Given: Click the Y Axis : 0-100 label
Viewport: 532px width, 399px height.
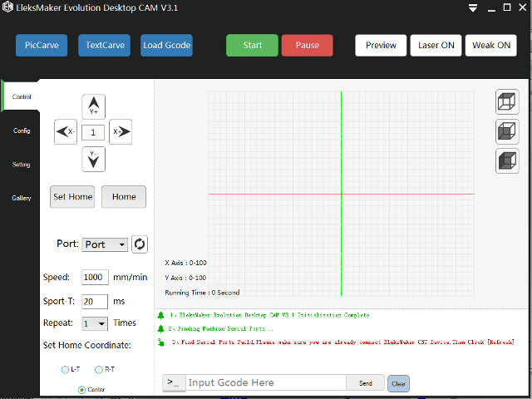Looking at the screenshot, I should pos(185,278).
